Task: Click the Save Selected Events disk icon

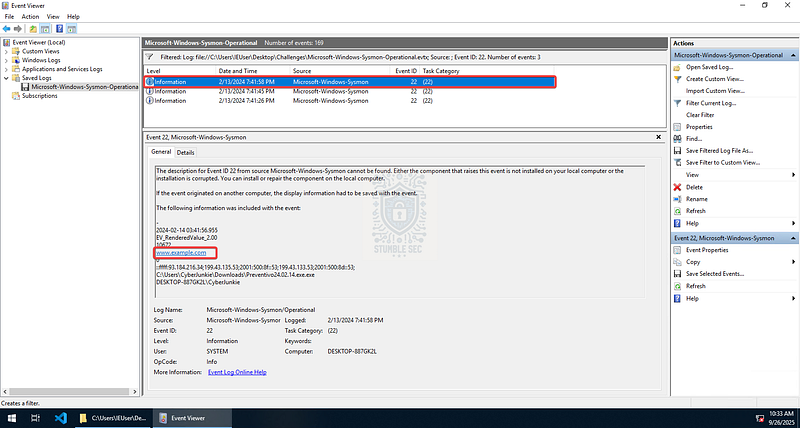Action: (677, 274)
